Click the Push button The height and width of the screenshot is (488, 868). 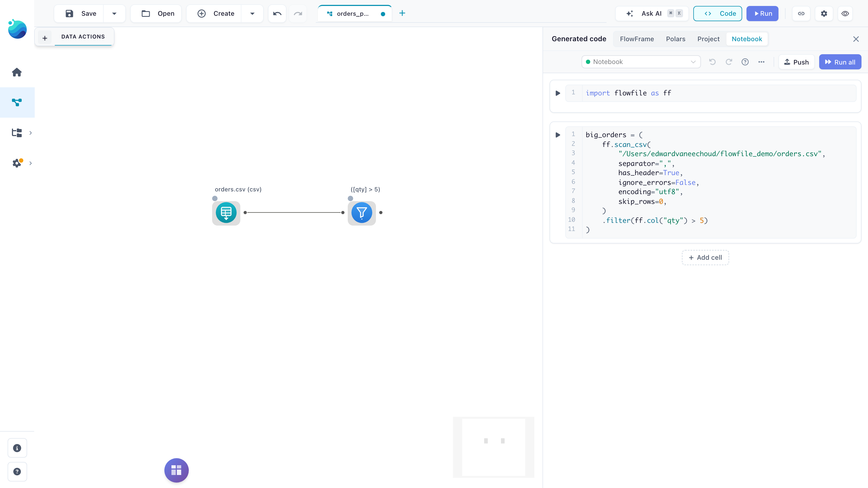(x=796, y=62)
